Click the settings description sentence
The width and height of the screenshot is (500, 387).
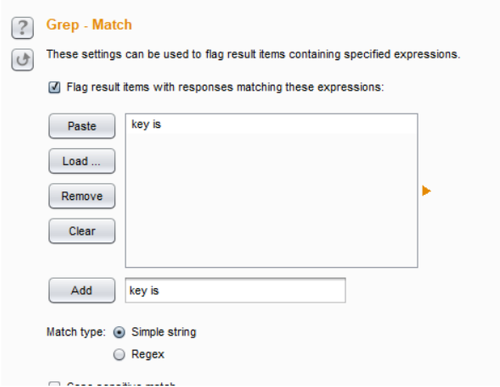tap(253, 54)
